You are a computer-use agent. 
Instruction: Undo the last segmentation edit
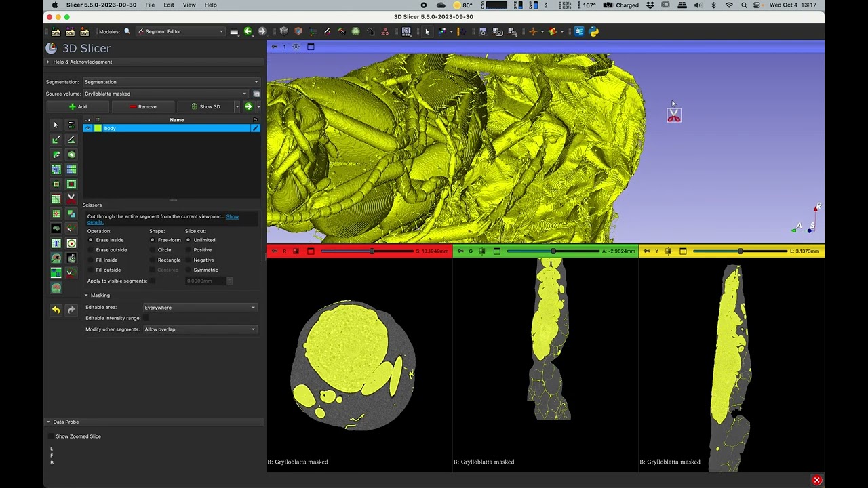[56, 310]
